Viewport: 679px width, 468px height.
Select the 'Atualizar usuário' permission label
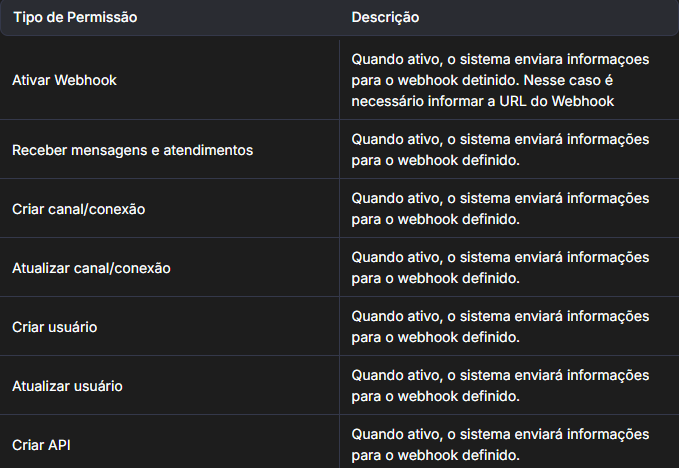(x=67, y=386)
